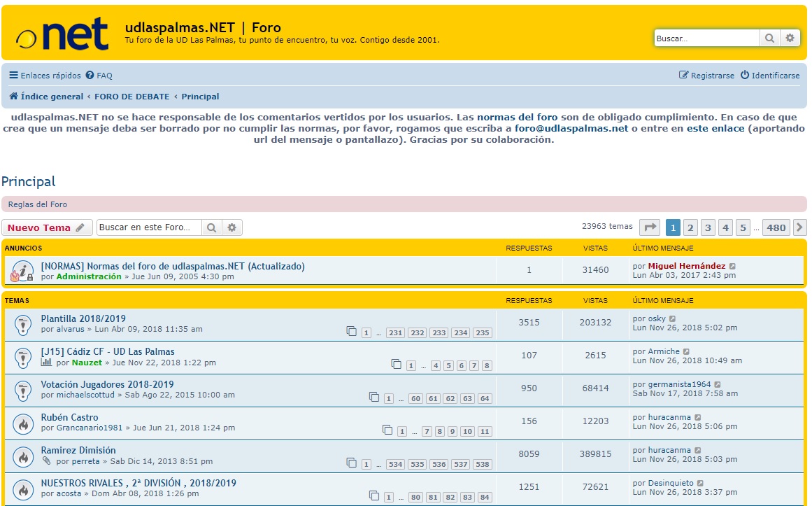Open Desinquieto user profile
Image resolution: width=812 pixels, height=506 pixels.
click(671, 483)
